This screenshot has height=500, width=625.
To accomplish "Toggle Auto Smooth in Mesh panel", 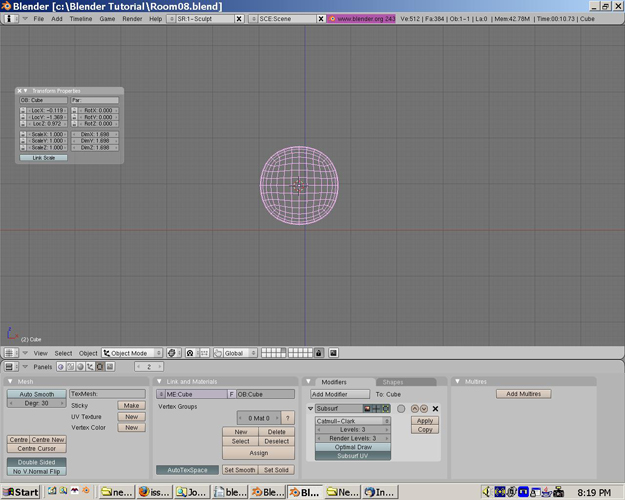I will point(37,394).
